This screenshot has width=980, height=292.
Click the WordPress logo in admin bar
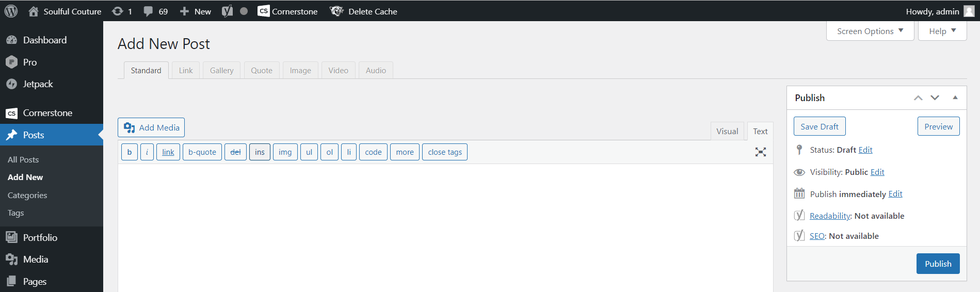(11, 11)
